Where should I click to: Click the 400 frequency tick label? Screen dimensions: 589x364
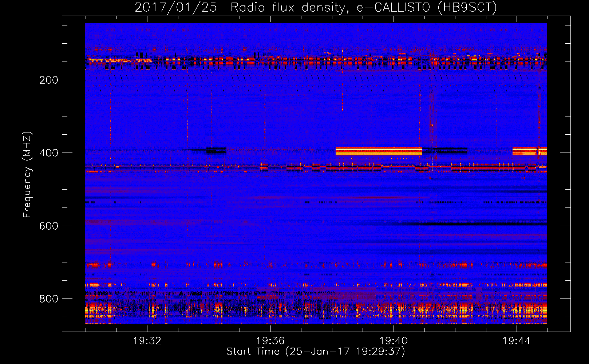click(49, 153)
